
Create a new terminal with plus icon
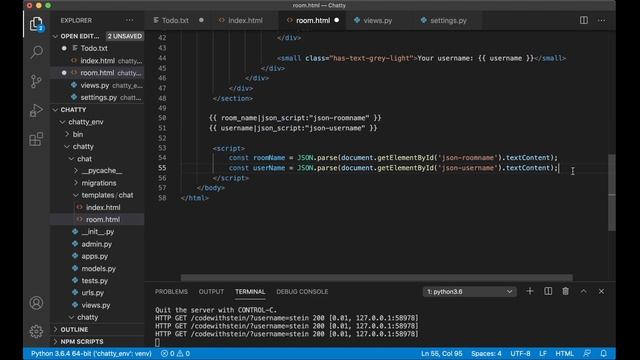coord(530,291)
